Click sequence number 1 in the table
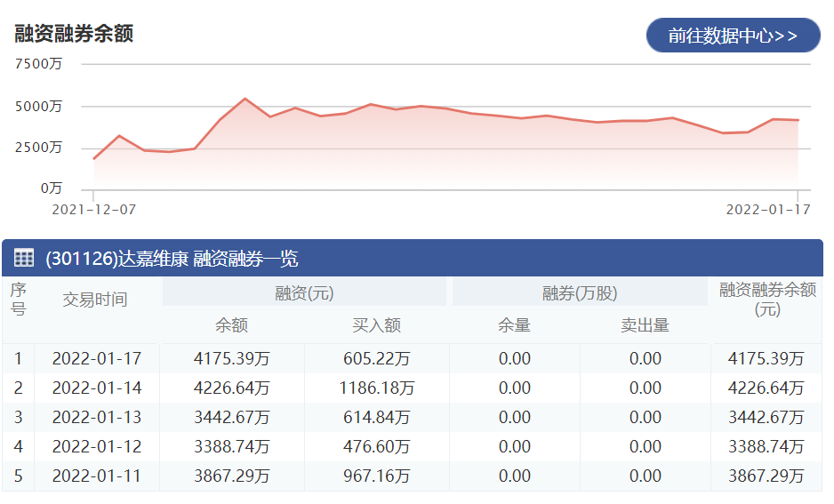 point(18,358)
